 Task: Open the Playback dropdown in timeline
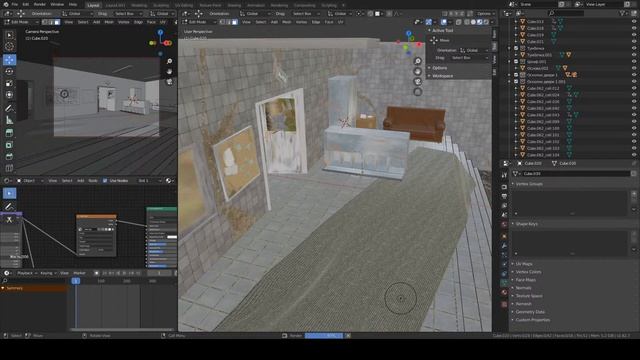tap(27, 273)
